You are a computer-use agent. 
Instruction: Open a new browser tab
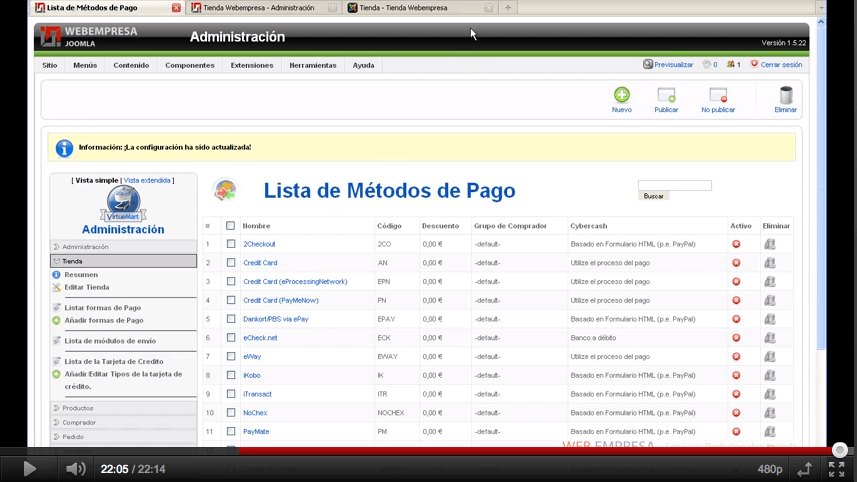point(508,8)
